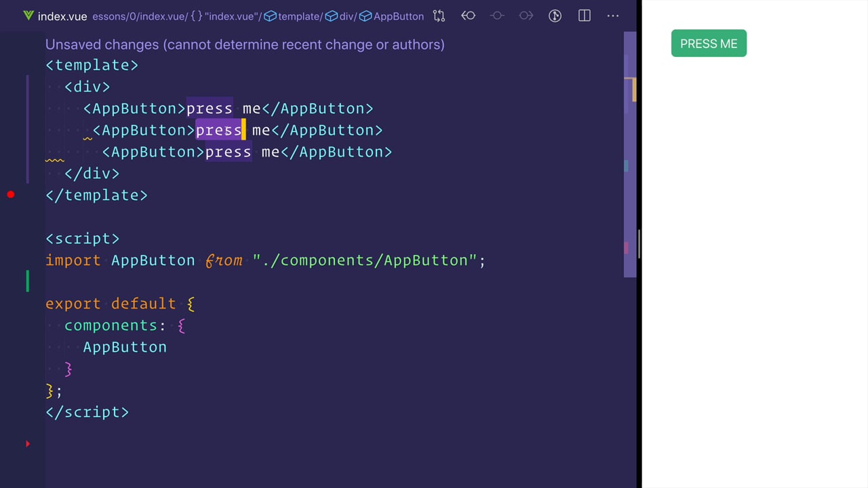868x488 pixels.
Task: Click the components: key
Action: click(x=115, y=325)
